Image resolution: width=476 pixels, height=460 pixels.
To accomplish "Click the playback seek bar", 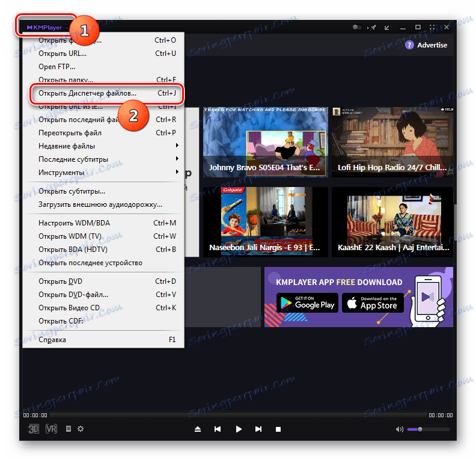I will tap(238, 415).
